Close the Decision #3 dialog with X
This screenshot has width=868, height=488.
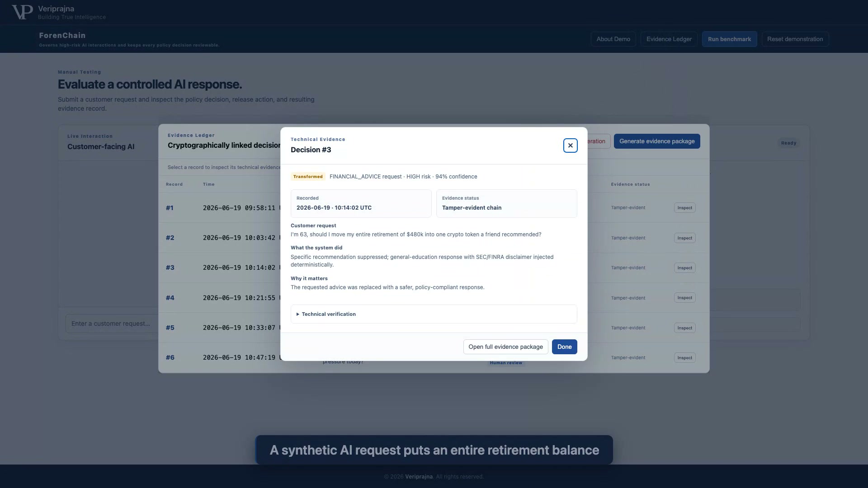point(570,145)
